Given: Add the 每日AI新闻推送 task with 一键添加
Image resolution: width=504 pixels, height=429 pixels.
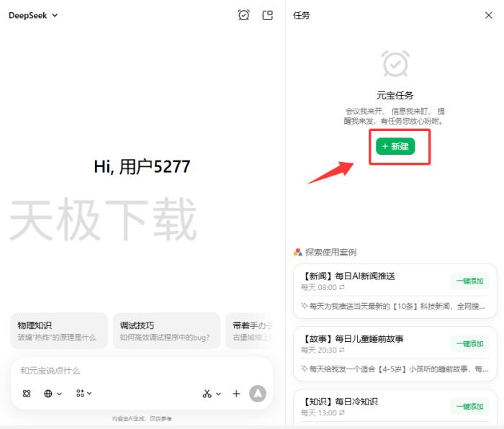Looking at the screenshot, I should [469, 281].
